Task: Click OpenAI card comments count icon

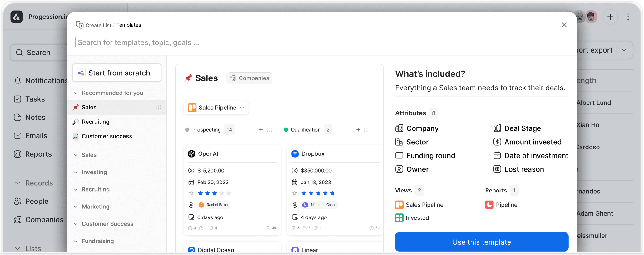Action: click(211, 228)
